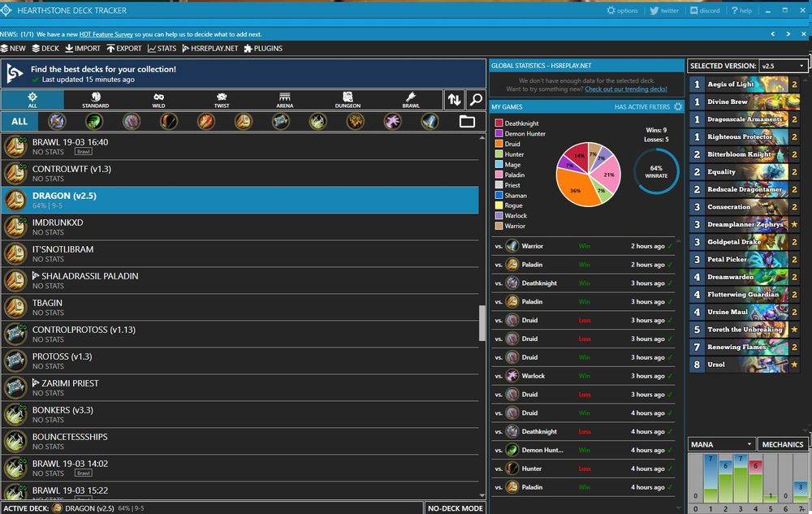The image size is (812, 514).
Task: Click 'Find the best decks' banner
Action: tap(244, 74)
